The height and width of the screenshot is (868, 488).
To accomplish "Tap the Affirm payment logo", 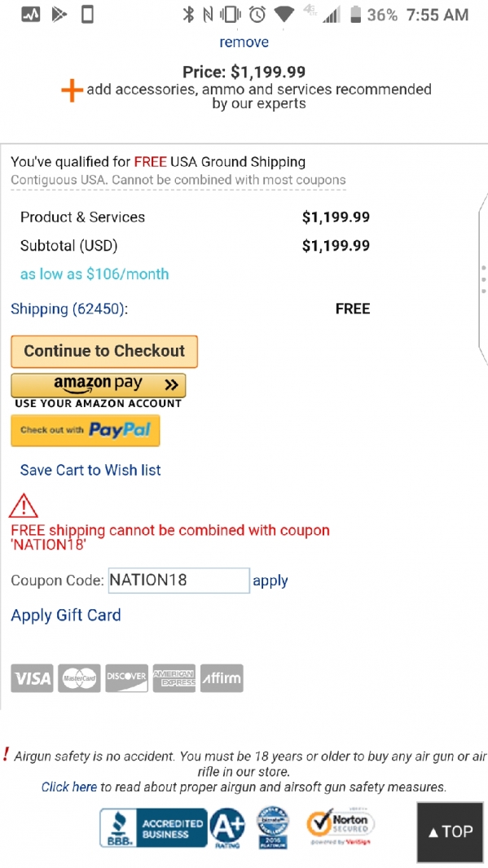I will (222, 678).
